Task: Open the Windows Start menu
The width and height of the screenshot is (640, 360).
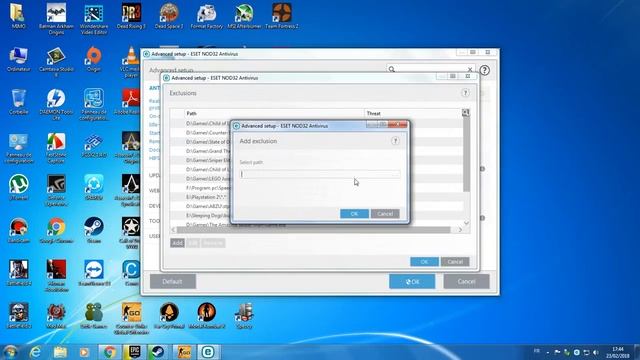Action: coord(10,352)
